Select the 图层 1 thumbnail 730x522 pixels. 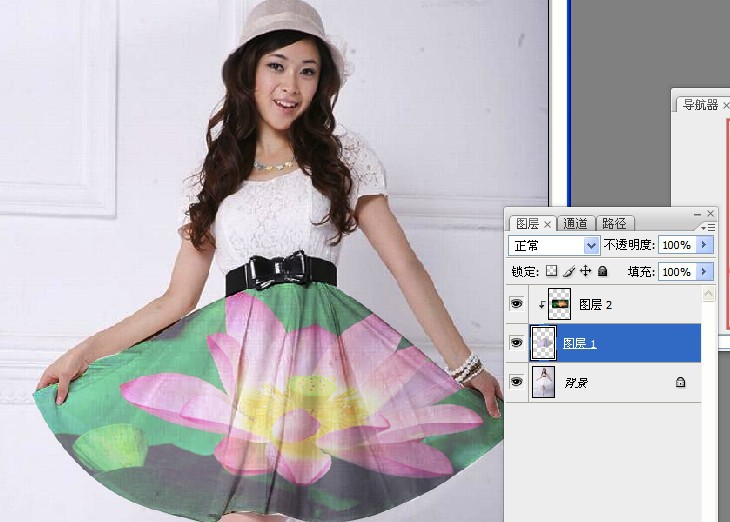[x=544, y=343]
